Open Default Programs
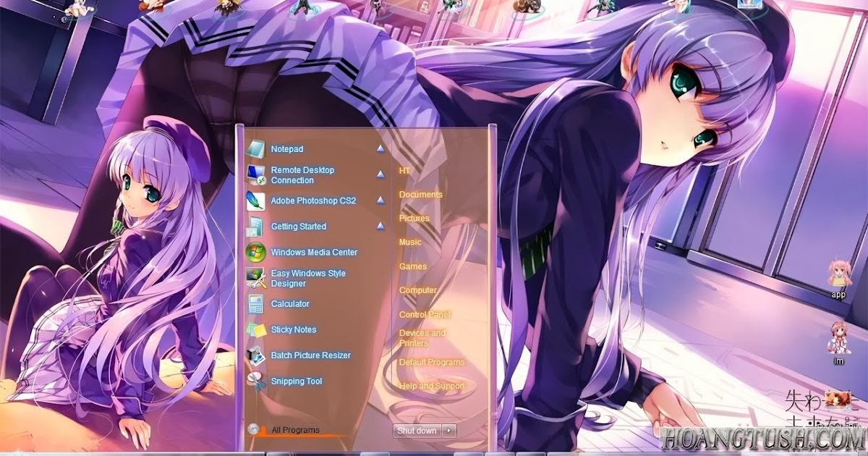The image size is (868, 456). 432,362
